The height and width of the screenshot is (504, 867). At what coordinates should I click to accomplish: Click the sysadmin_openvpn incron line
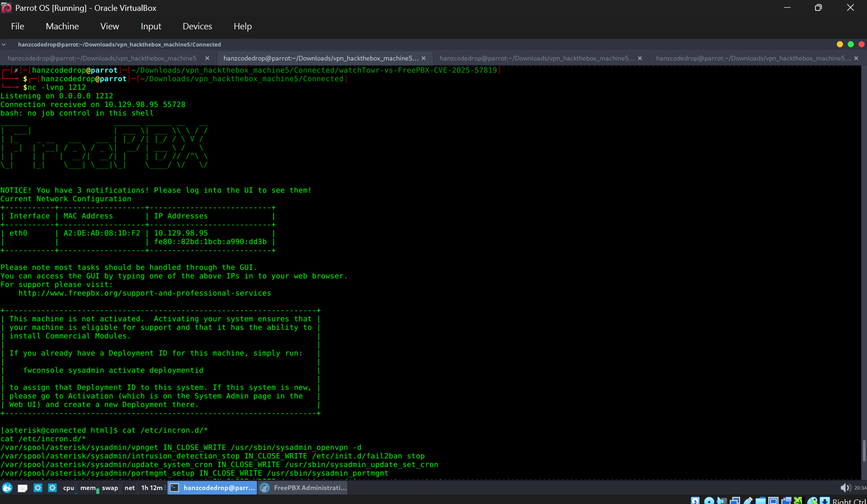(x=181, y=447)
